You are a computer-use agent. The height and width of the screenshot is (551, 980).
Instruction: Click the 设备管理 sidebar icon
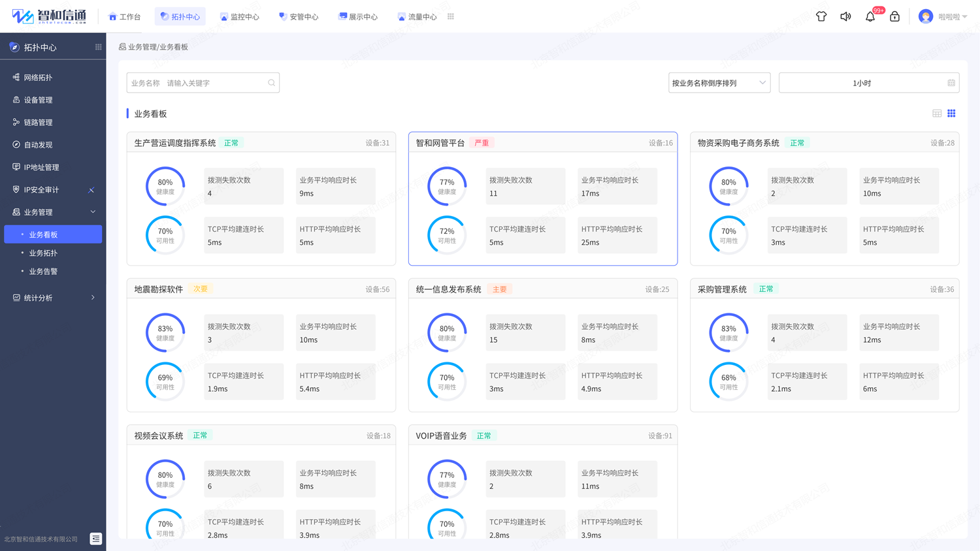(x=16, y=100)
